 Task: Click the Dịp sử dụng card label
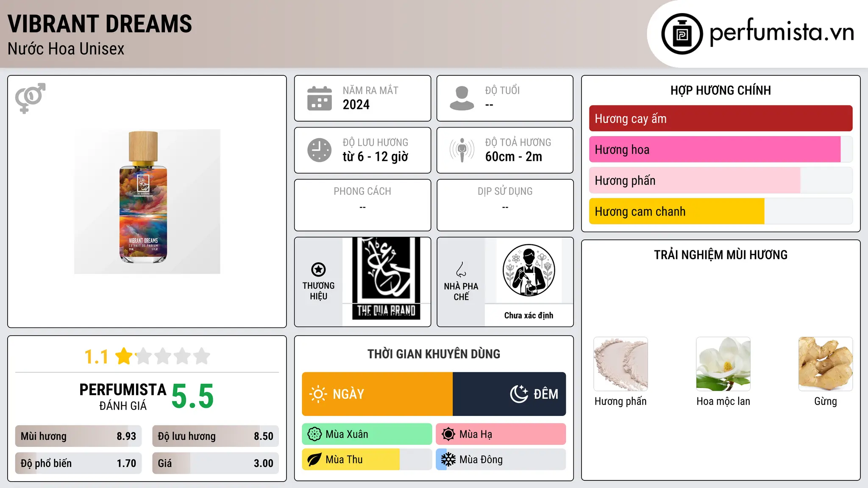[x=505, y=191]
